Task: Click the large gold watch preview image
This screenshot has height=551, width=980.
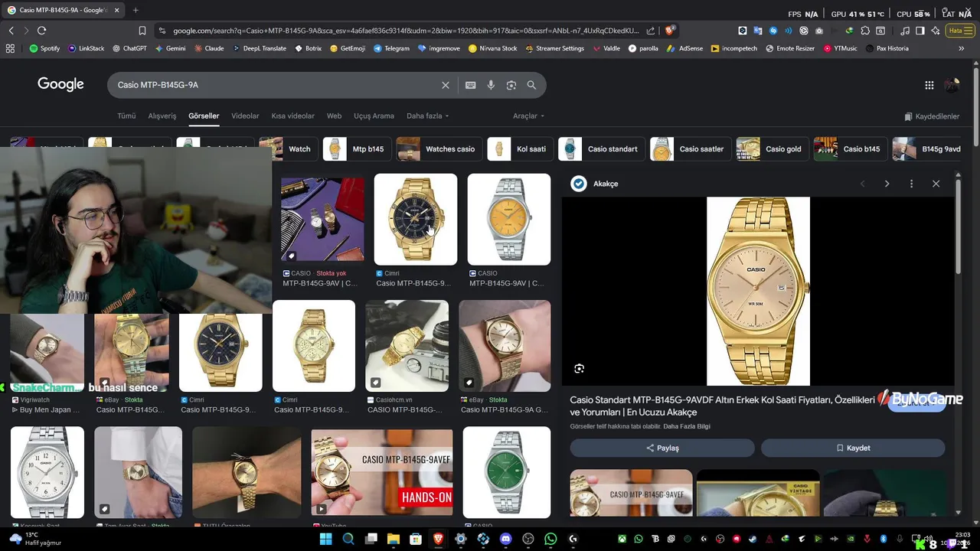Action: (758, 292)
